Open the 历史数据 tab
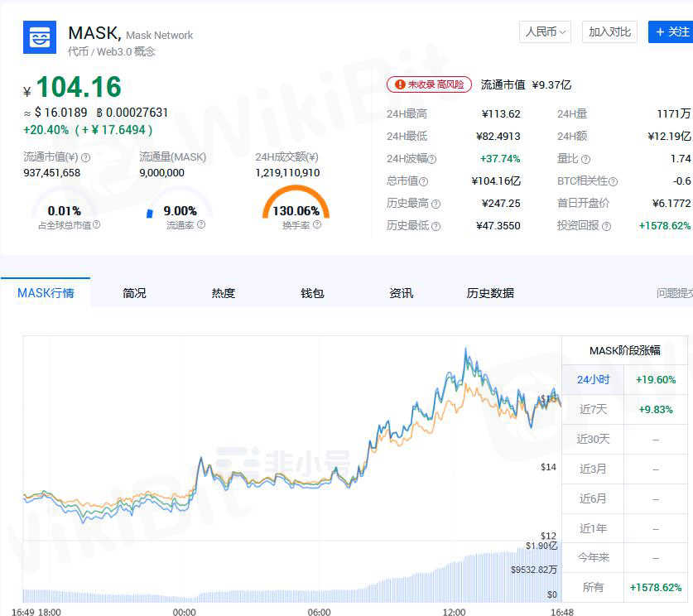The width and height of the screenshot is (693, 616). (490, 293)
